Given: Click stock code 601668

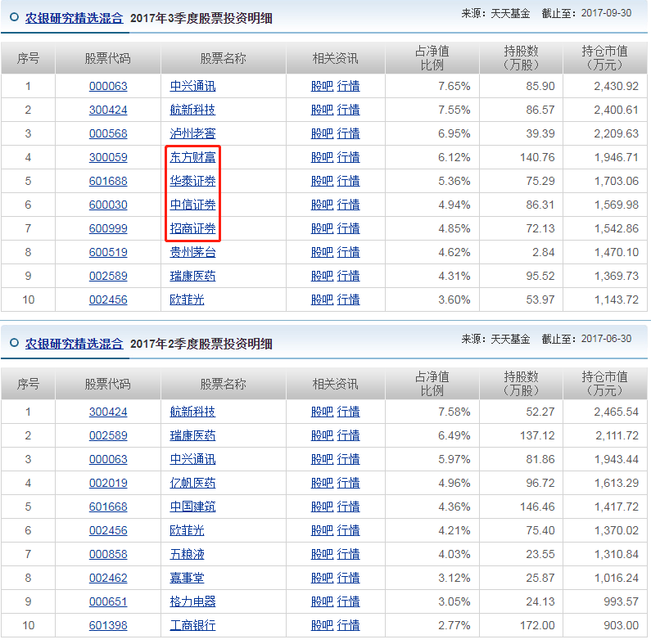Looking at the screenshot, I should 108,507.
